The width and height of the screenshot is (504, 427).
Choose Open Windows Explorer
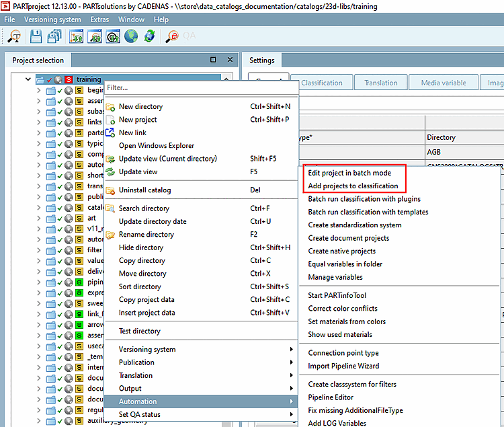point(157,146)
